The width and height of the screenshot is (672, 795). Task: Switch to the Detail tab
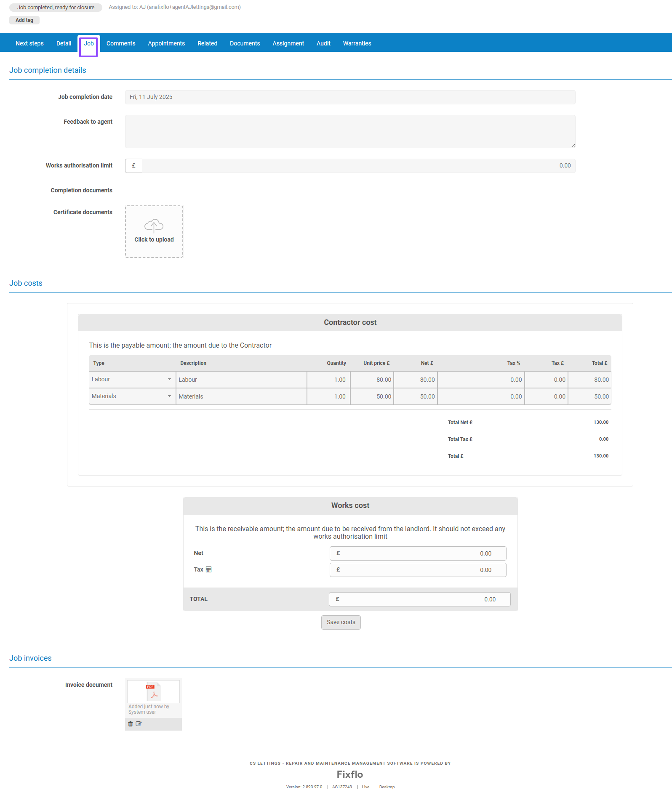coord(64,43)
